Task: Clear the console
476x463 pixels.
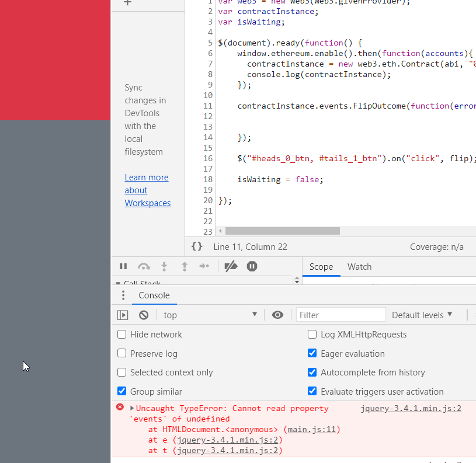Action: click(x=144, y=315)
